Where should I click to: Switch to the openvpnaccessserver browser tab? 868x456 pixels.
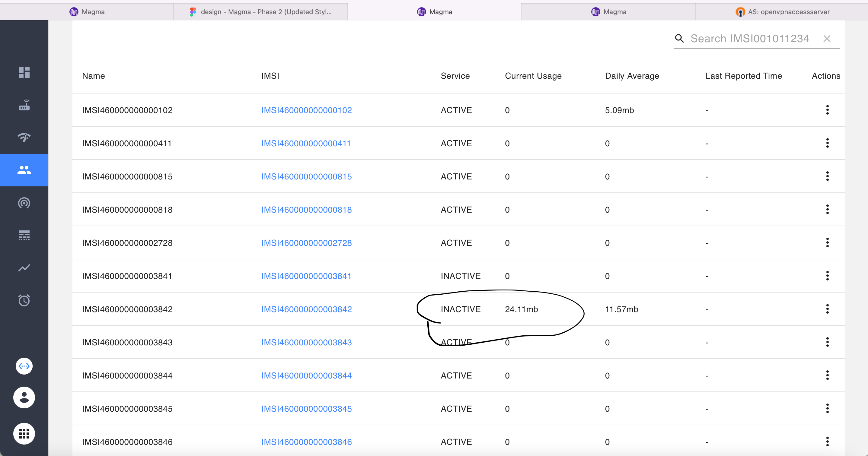click(782, 11)
